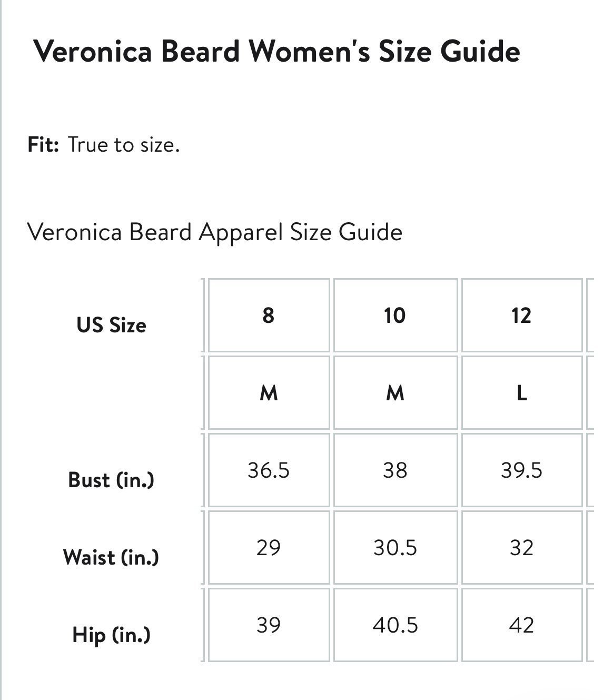This screenshot has width=613, height=700.
Task: Click the Veronica Beard Women's Size Guide heading
Action: (276, 51)
